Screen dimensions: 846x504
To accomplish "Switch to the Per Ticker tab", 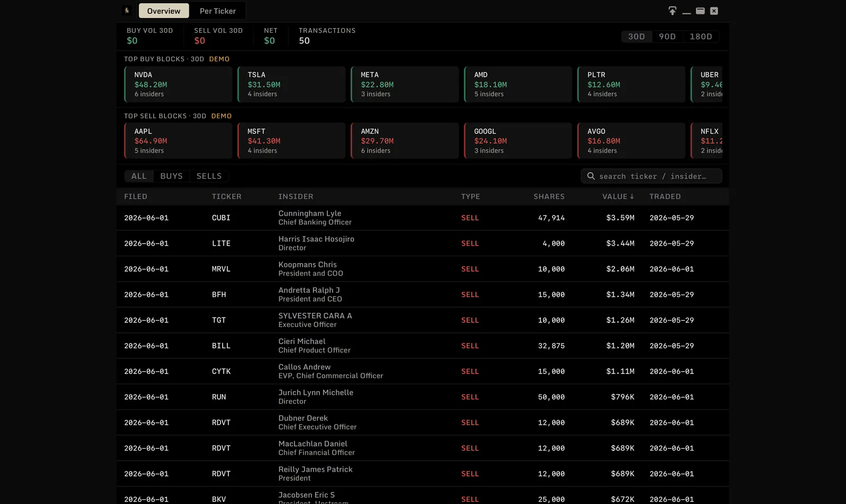I will pos(218,11).
